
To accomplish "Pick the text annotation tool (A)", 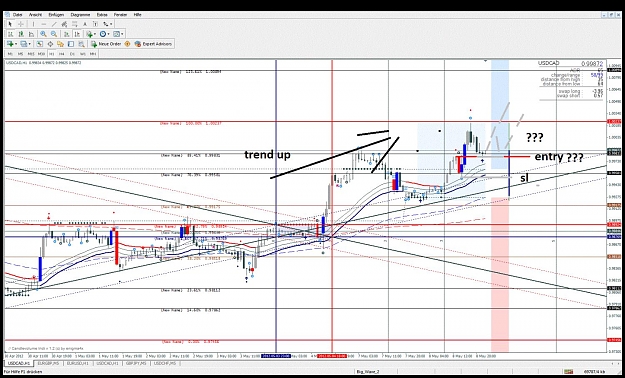I will [85, 24].
